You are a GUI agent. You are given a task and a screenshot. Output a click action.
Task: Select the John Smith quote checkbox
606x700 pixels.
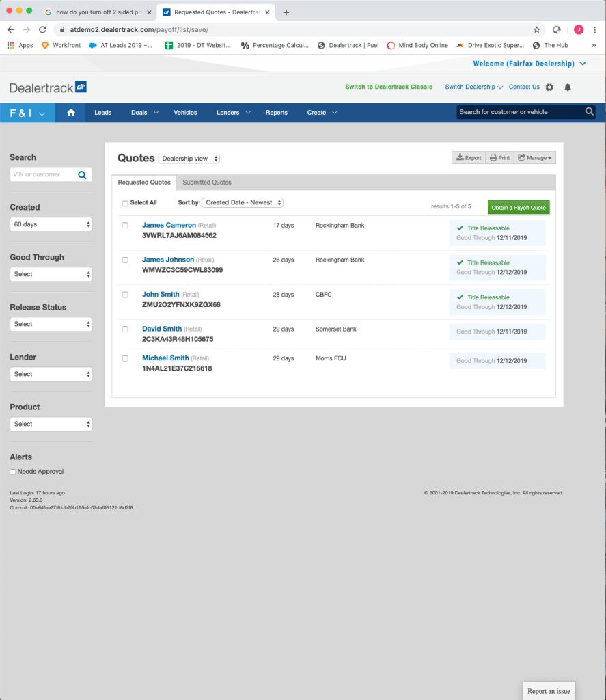click(125, 295)
